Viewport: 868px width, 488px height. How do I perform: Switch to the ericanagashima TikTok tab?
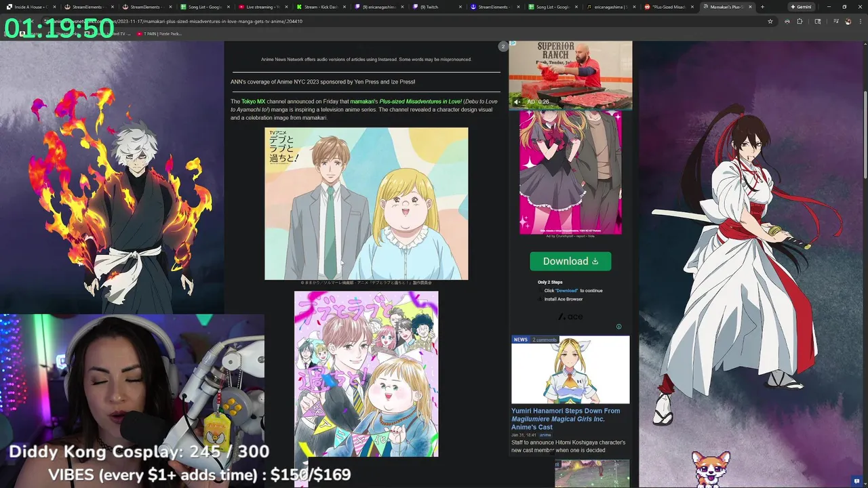tap(611, 7)
